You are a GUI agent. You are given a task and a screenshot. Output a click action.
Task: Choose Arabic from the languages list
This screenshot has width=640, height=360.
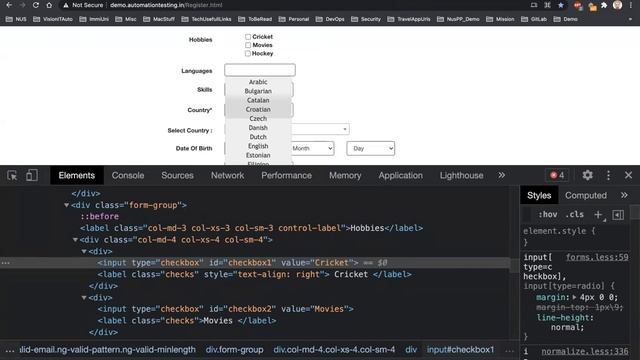coord(258,82)
